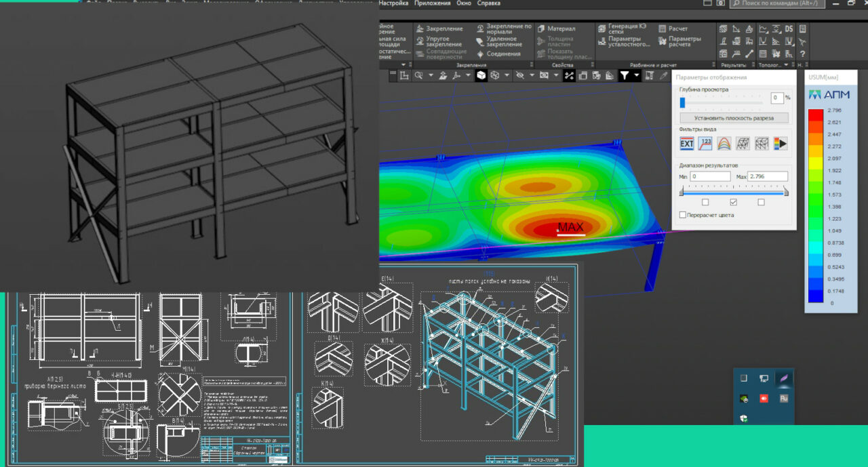
Task: Open the Справка menu
Action: pos(489,3)
